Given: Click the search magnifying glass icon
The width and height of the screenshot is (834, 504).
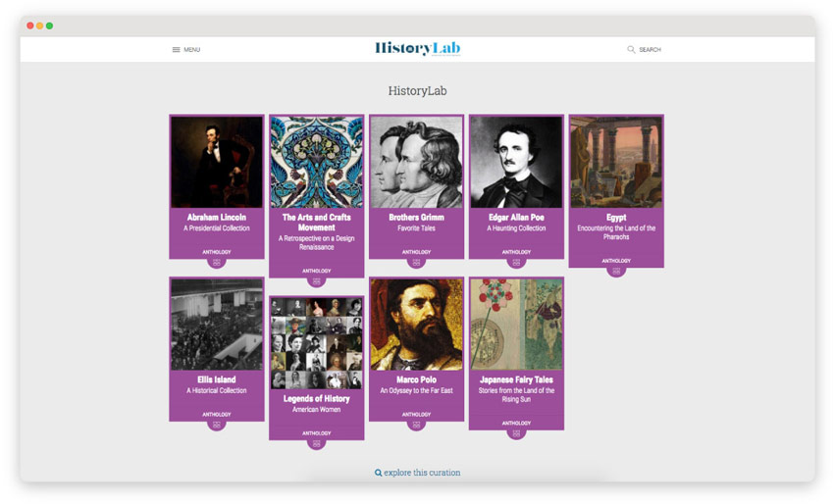Looking at the screenshot, I should click(631, 49).
